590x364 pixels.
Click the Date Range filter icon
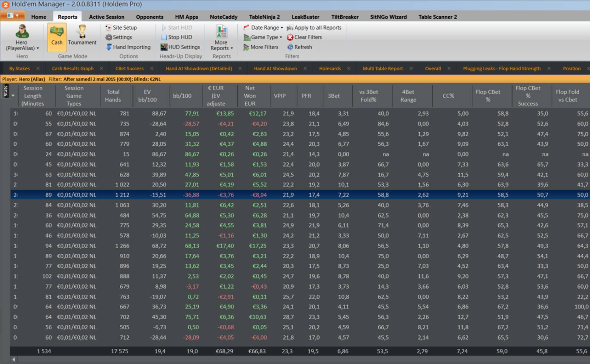click(x=246, y=28)
